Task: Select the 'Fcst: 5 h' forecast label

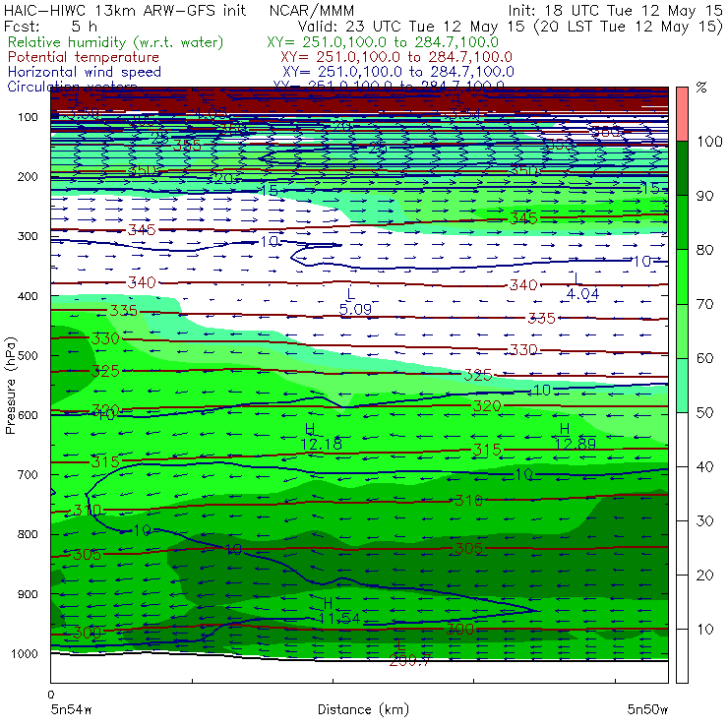Action: [50, 26]
